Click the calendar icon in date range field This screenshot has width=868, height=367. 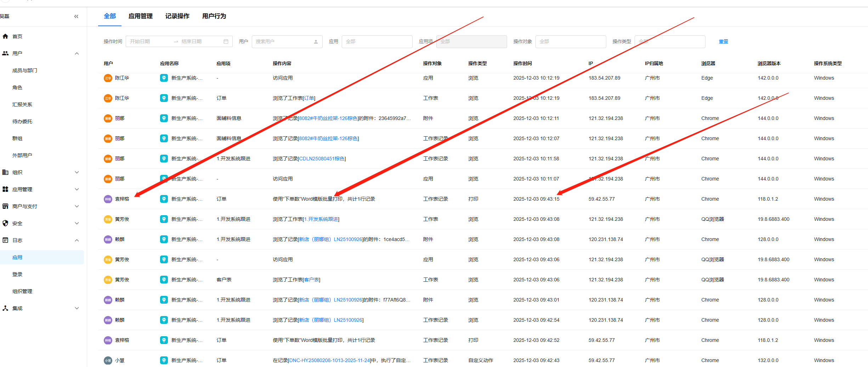(226, 42)
